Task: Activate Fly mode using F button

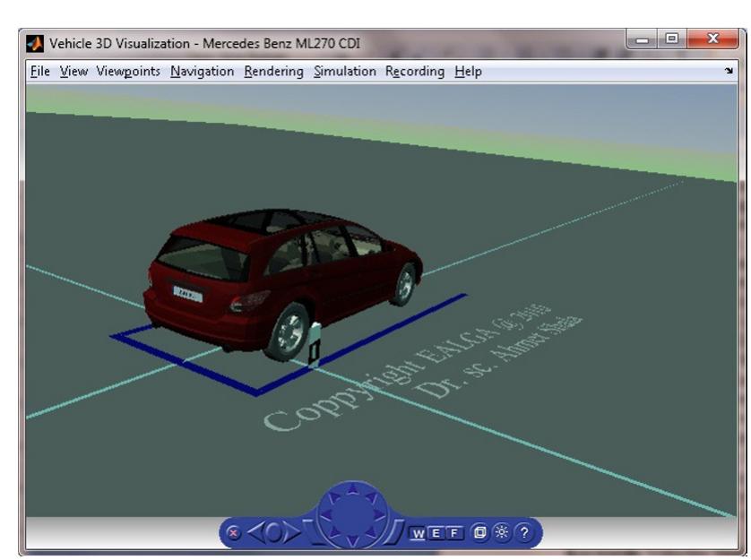Action: click(457, 533)
